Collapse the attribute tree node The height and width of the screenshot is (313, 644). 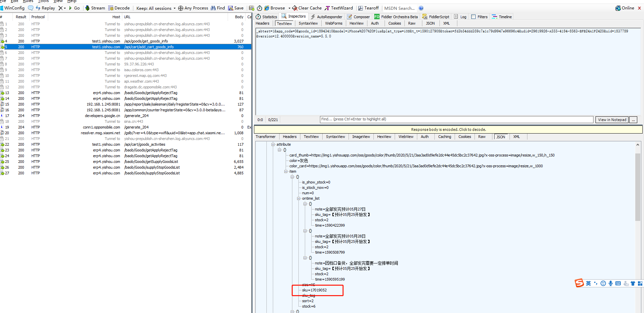tap(273, 144)
